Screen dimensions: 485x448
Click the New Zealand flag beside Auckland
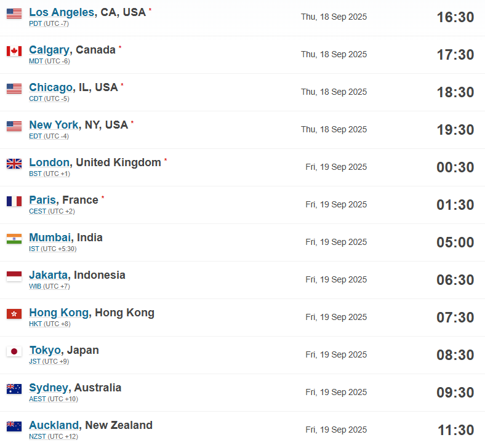14,426
